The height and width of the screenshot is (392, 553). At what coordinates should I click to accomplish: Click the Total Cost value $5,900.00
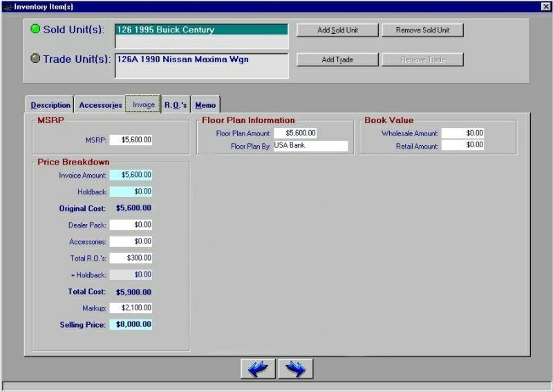pyautogui.click(x=133, y=292)
